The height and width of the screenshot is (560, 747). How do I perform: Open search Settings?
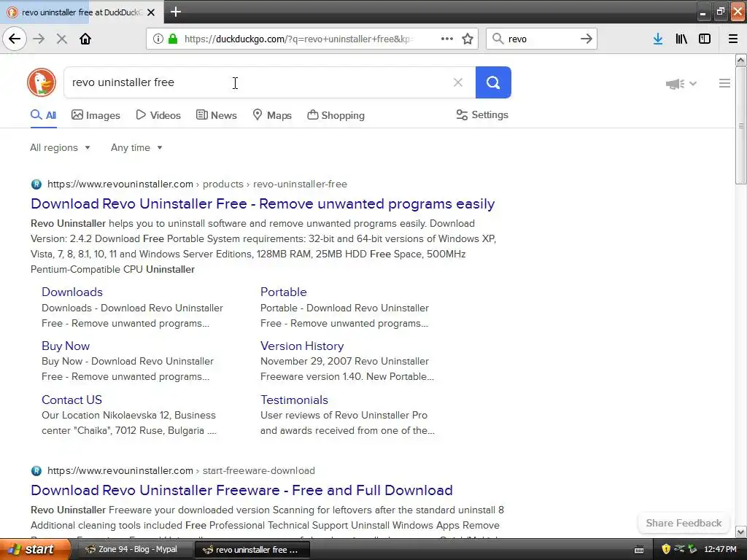(x=482, y=114)
